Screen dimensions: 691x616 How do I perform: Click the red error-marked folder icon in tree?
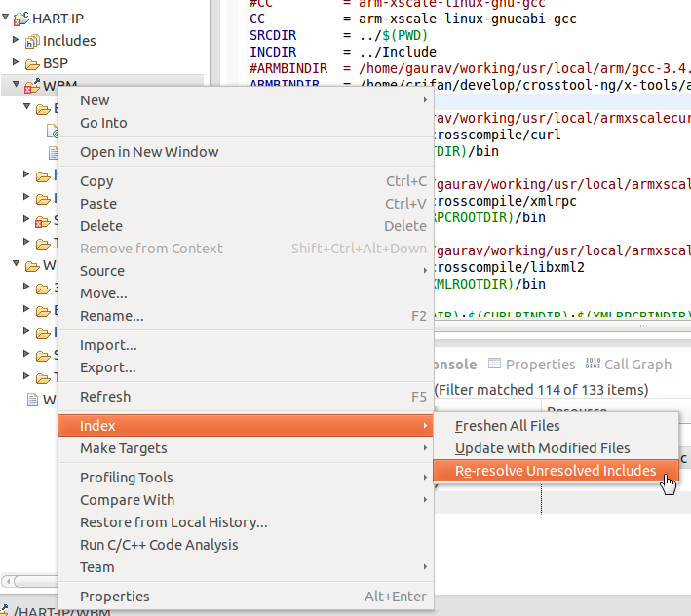(41, 221)
